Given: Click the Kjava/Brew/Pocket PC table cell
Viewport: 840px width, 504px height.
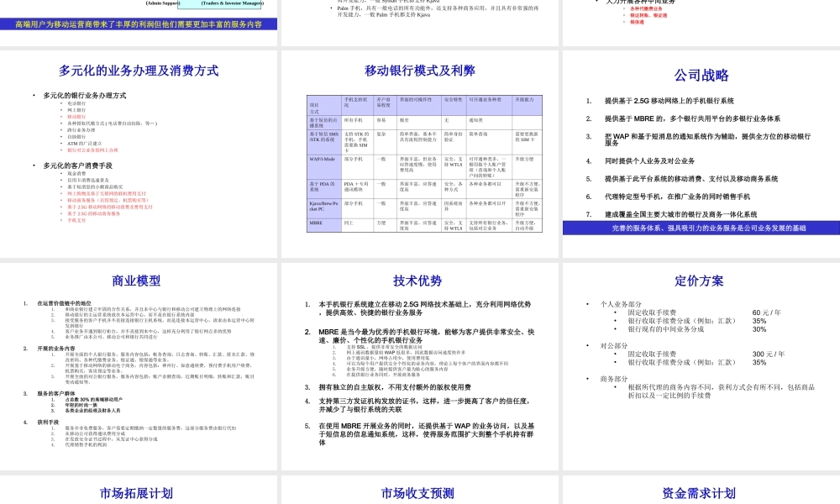Looking at the screenshot, I should (324, 209).
